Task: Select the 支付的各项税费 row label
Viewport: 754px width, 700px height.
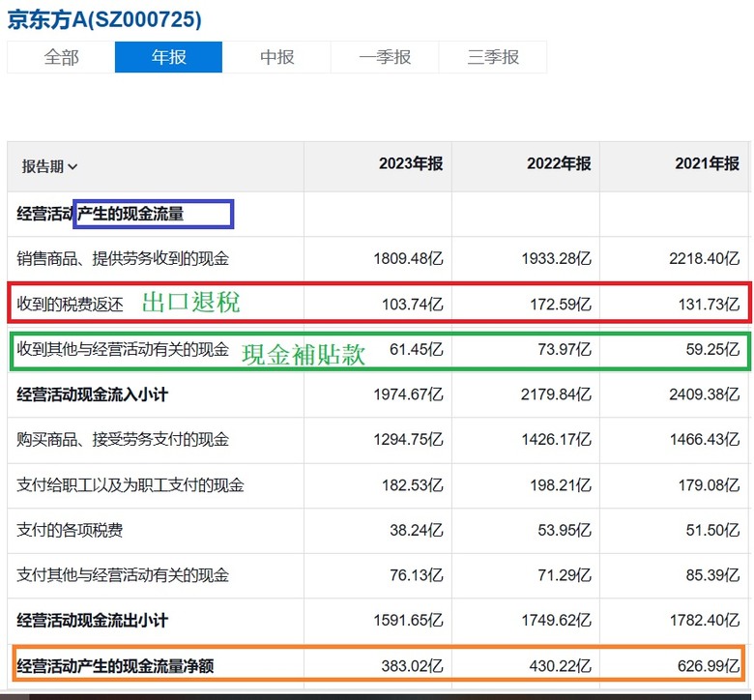Action: (x=71, y=530)
